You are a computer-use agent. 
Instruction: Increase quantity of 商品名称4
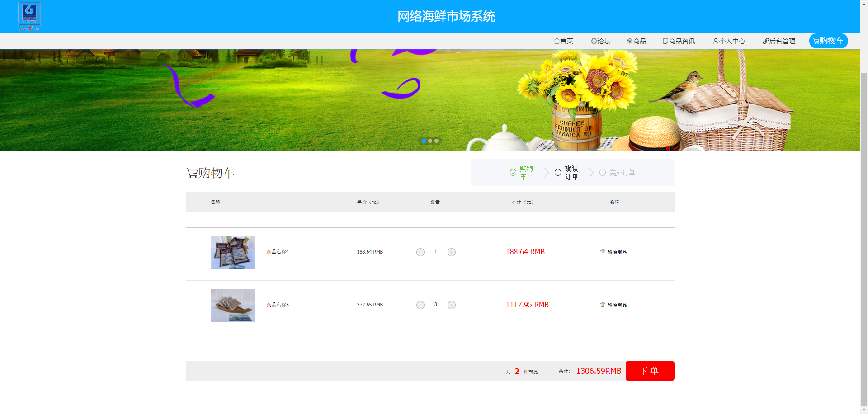click(x=452, y=252)
